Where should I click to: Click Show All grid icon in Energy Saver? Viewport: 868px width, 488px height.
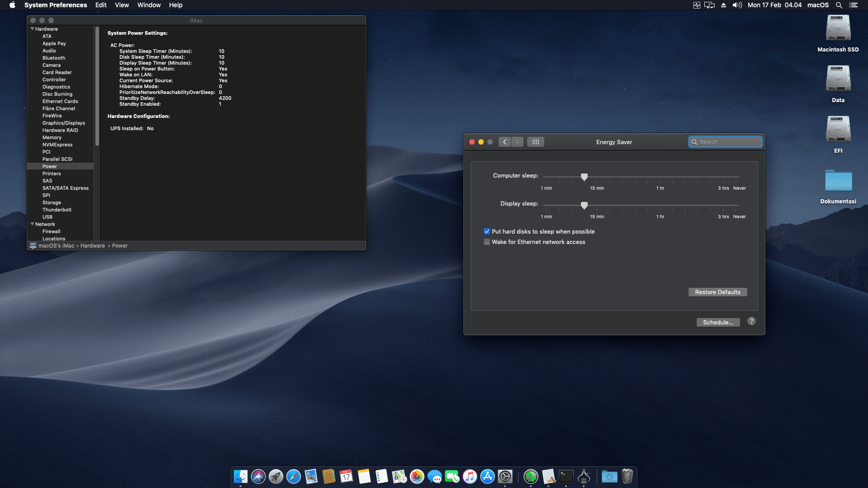(535, 142)
